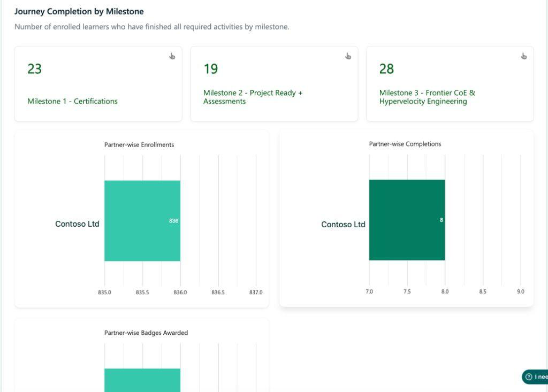Screen dimensions: 548x392
Task: Click the Contoso Ltd completions bar
Action: point(407,220)
